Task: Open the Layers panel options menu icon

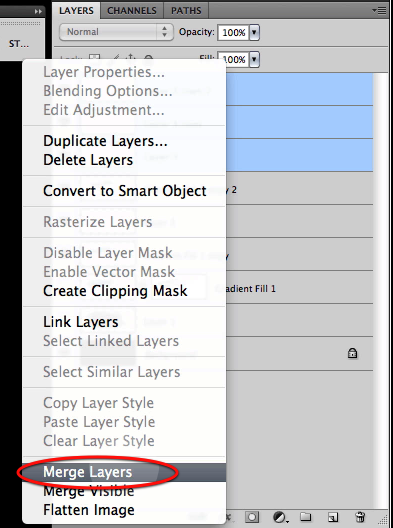Action: (x=380, y=10)
